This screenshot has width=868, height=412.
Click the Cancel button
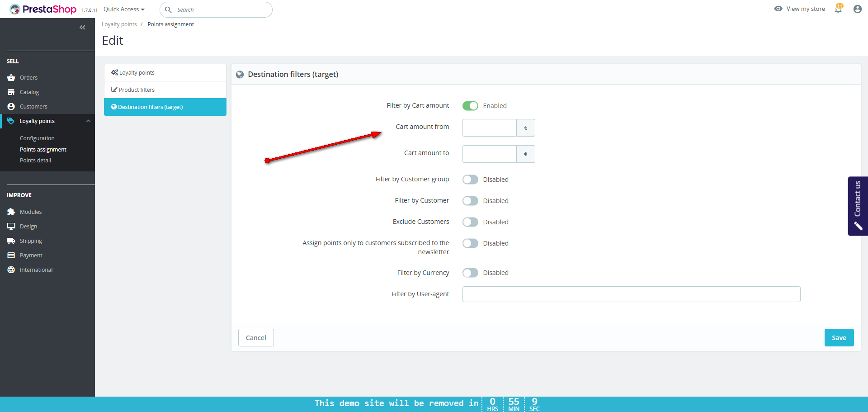pos(256,338)
